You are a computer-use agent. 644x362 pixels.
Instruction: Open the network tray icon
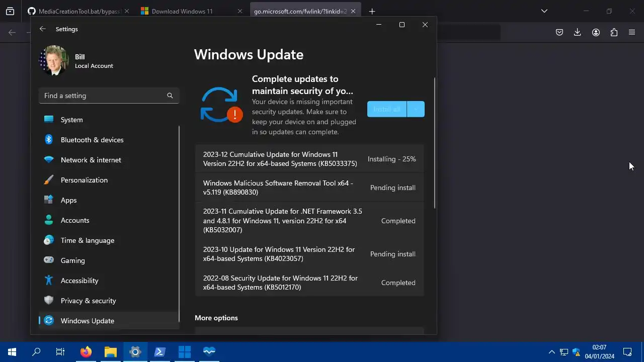[565, 352]
